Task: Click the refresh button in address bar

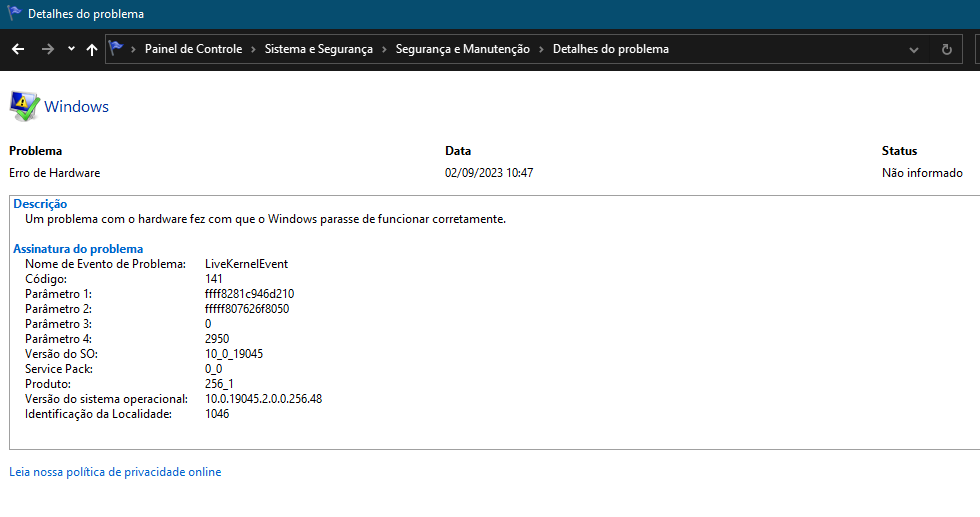Action: coord(947,49)
